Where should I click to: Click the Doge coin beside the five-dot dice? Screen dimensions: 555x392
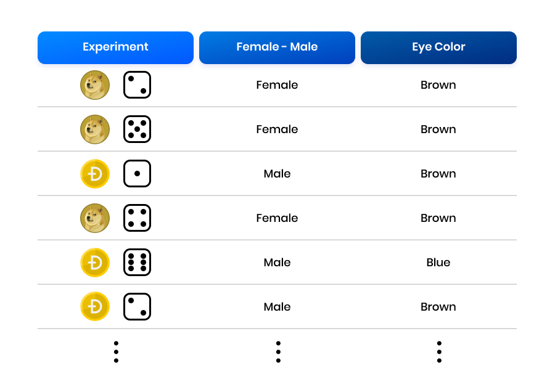95,129
